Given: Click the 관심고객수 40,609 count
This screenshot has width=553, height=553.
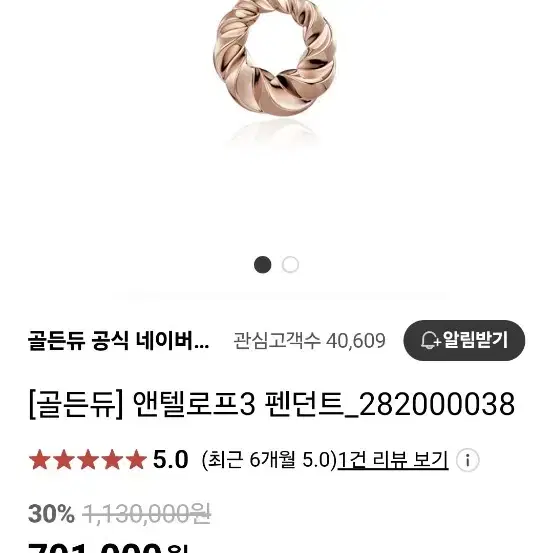Looking at the screenshot, I should pos(309,341).
